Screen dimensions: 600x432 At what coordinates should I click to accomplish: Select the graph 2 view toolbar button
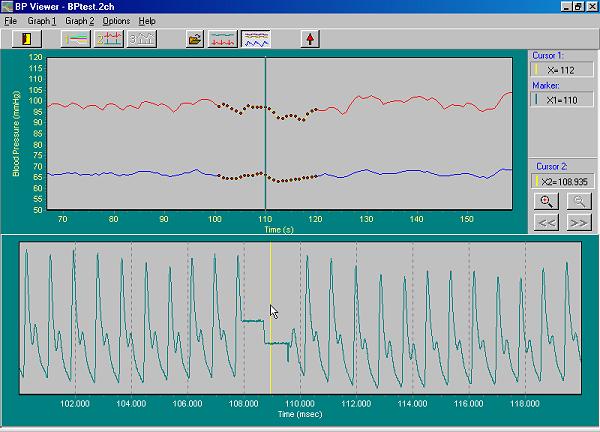[x=108, y=39]
